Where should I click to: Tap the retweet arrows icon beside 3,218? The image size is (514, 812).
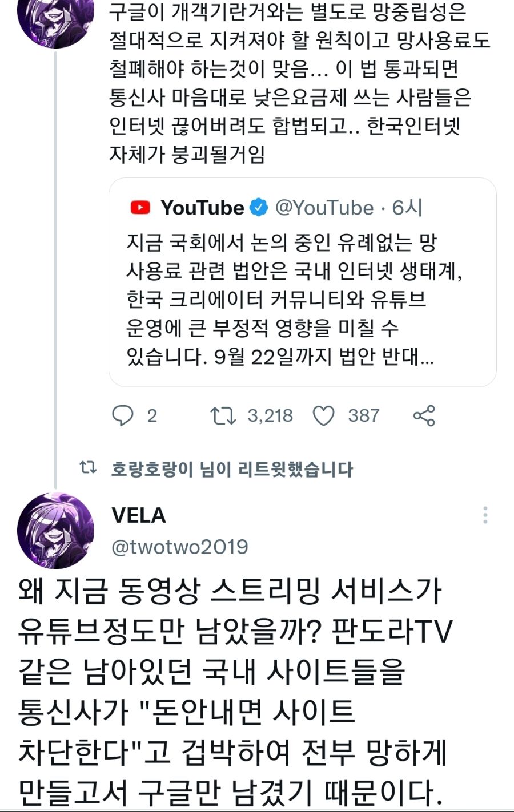[223, 415]
